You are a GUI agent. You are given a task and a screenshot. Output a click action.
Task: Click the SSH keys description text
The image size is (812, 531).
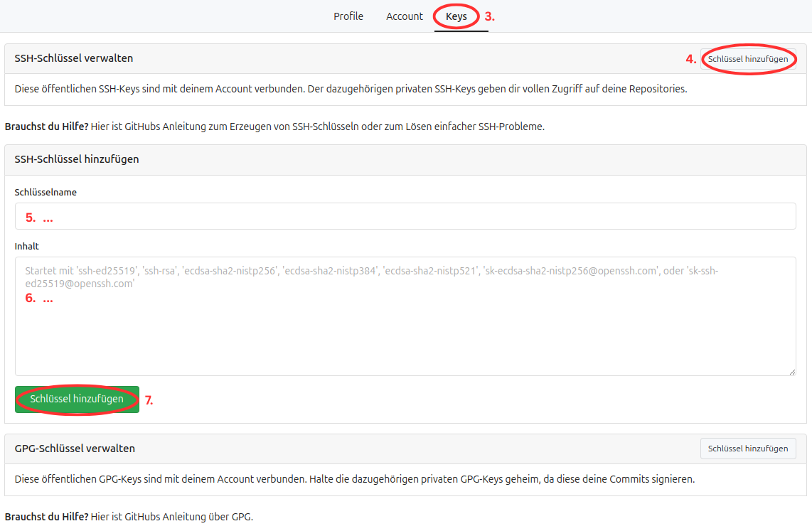click(351, 90)
